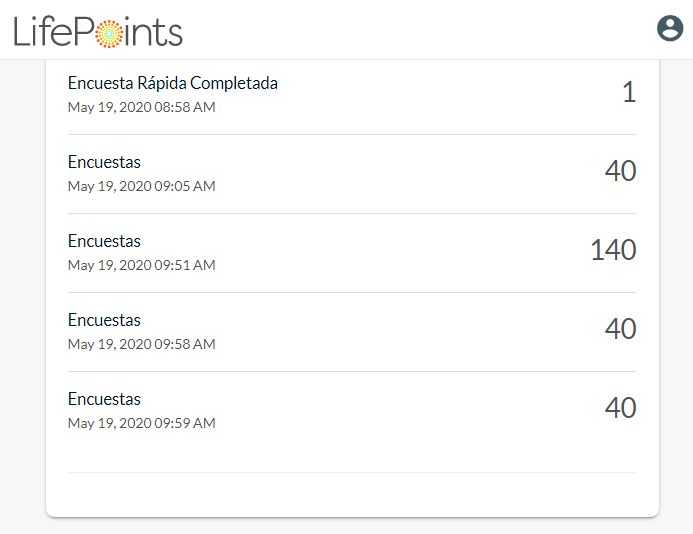Click the 40 points for 09:59 AM entry
The image size is (693, 534).
pyautogui.click(x=620, y=409)
